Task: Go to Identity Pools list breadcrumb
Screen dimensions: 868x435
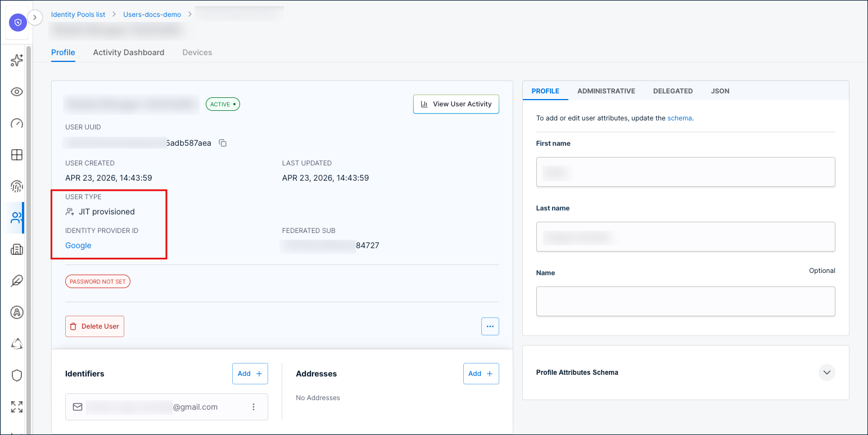Action: click(78, 15)
